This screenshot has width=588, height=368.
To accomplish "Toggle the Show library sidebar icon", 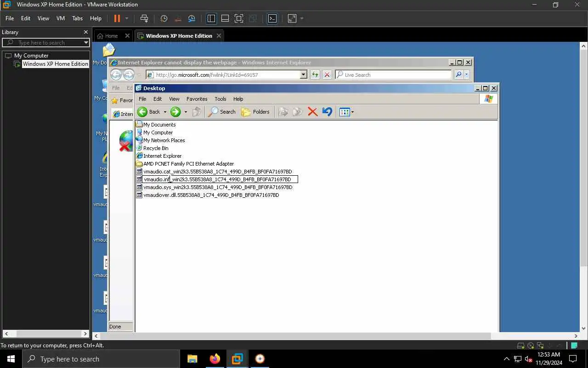I will [x=211, y=18].
